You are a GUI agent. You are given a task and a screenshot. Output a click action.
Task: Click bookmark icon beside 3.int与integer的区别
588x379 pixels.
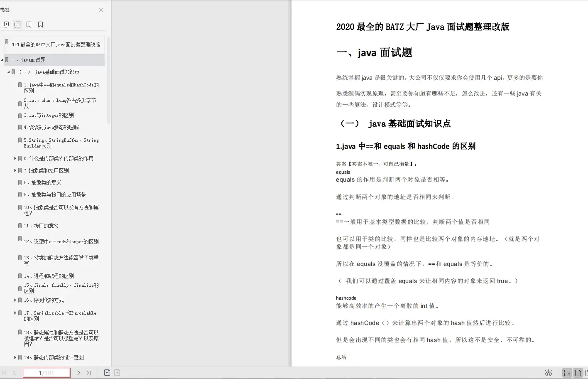point(20,116)
